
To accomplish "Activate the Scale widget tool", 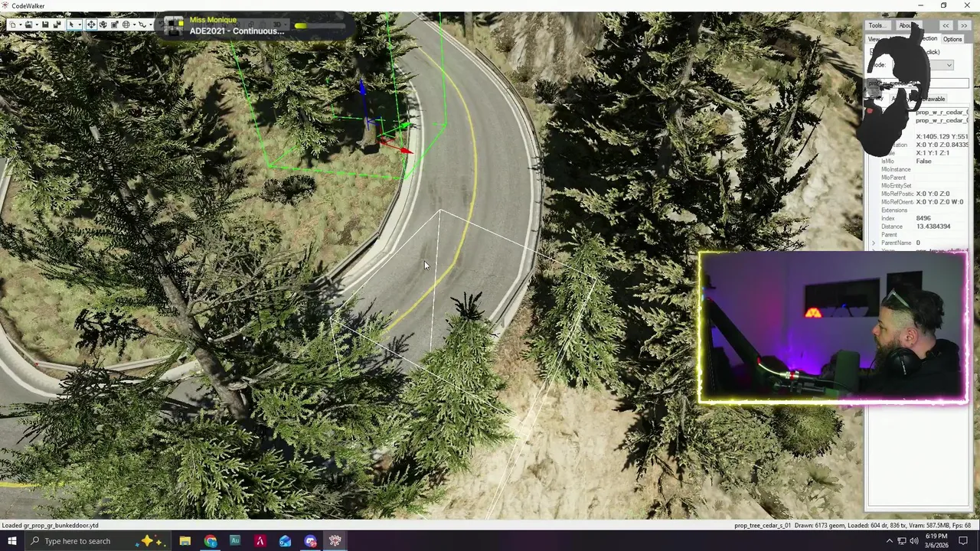I will [x=114, y=24].
